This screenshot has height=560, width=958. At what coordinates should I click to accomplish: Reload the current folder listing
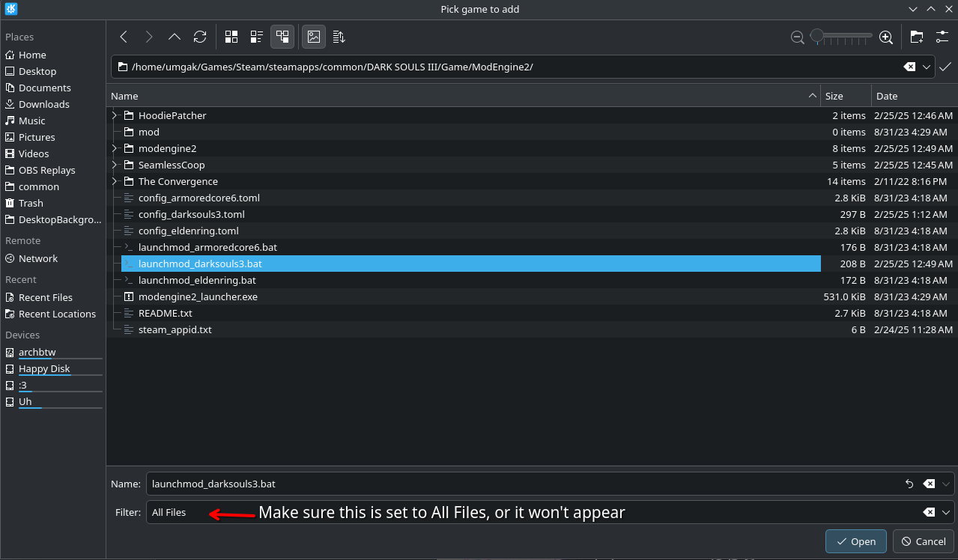point(200,37)
